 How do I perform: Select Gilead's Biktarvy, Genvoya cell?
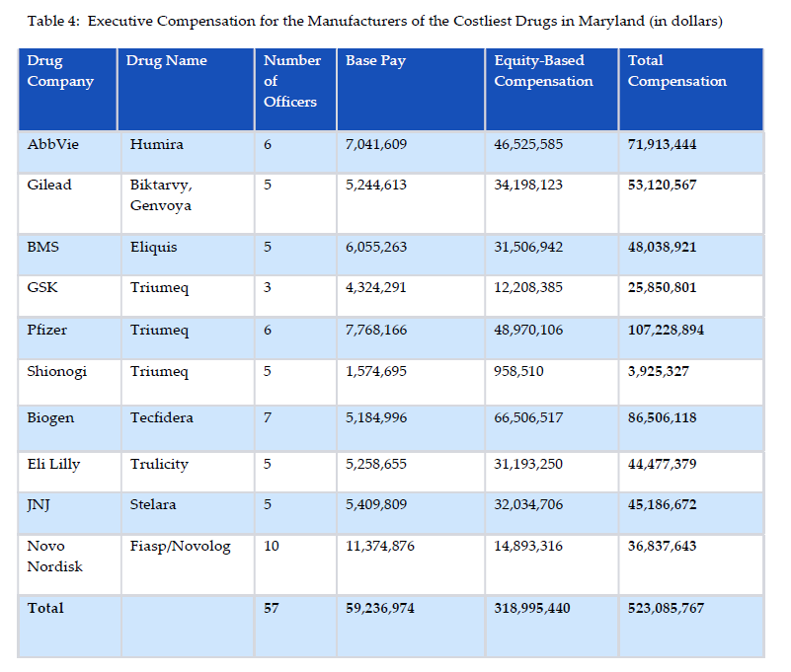click(160, 195)
